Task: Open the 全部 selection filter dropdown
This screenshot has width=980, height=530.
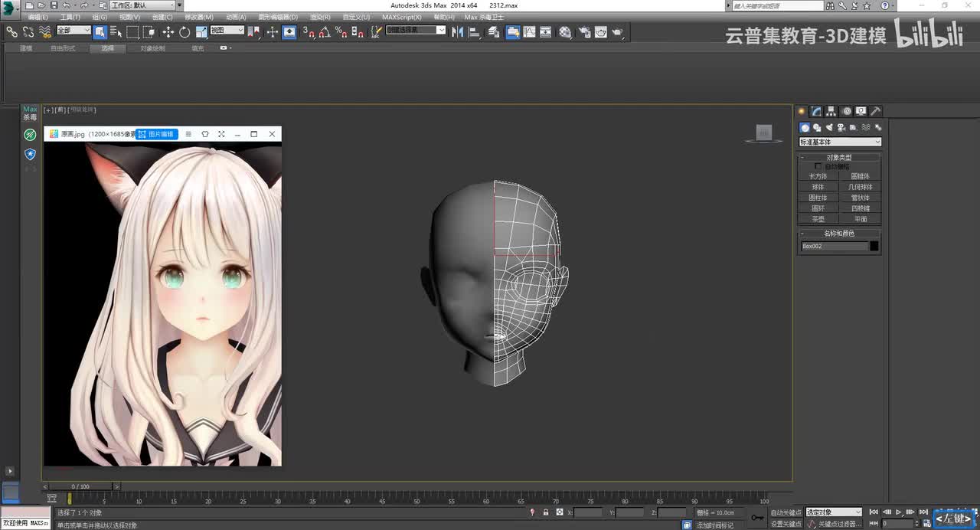Action: pyautogui.click(x=73, y=31)
